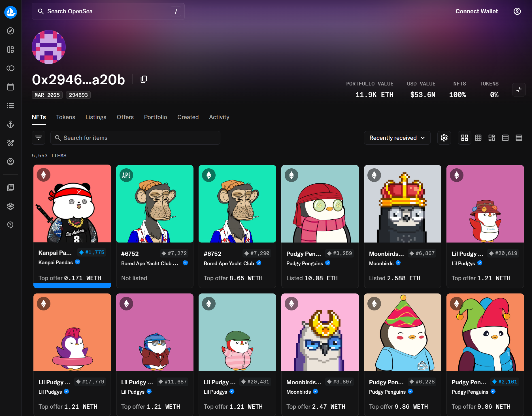Image resolution: width=532 pixels, height=416 pixels.
Task: Copy the wallet address 0x2946...a20b
Action: [x=144, y=79]
